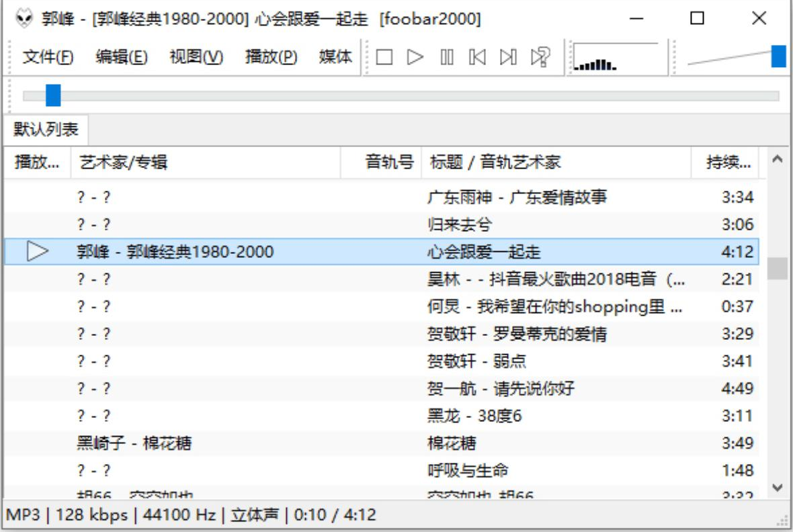
Task: Select the 默认列表 playlist tab
Action: click(46, 130)
